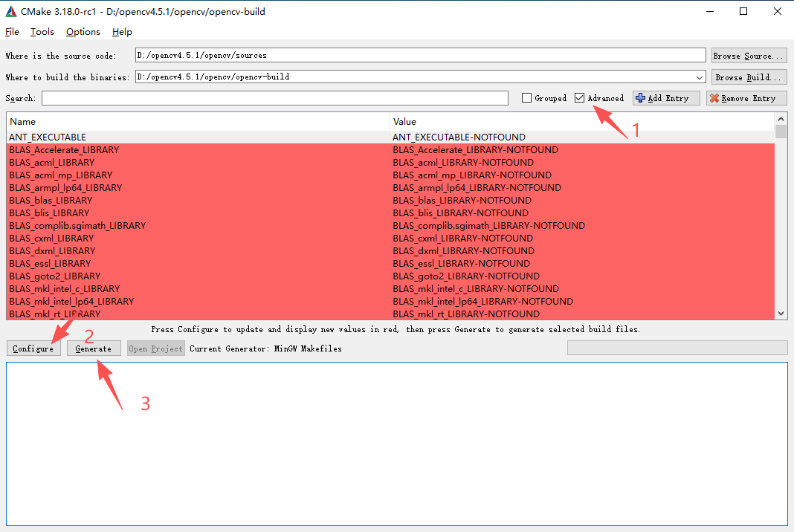Image resolution: width=794 pixels, height=532 pixels.
Task: Uncheck the Advanced checkbox
Action: tap(580, 98)
